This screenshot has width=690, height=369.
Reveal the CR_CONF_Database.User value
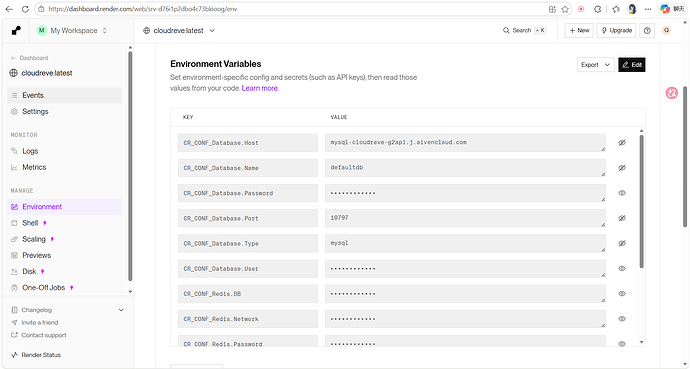click(x=622, y=268)
